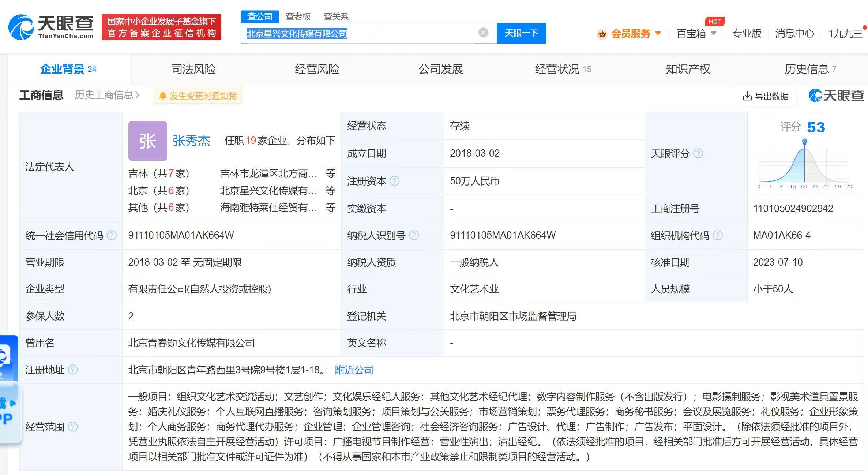Click 北京星兴文化传媒有… company entry
This screenshot has height=475, width=868.
point(268,191)
